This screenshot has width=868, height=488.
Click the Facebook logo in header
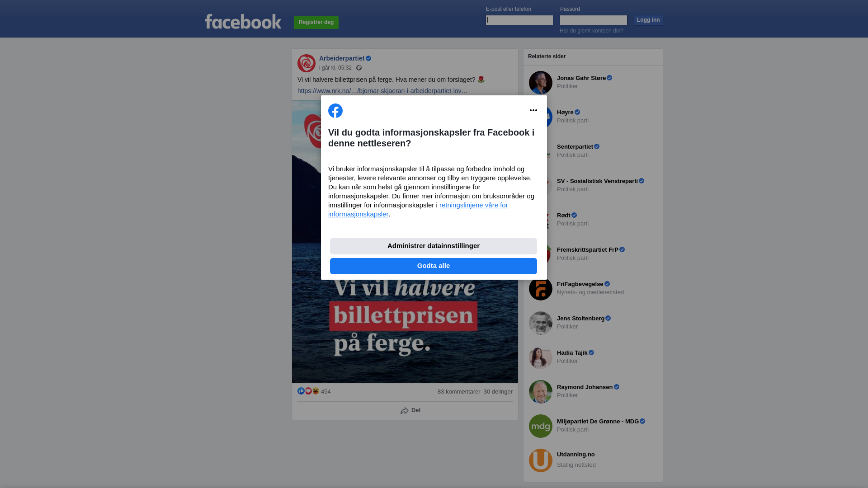(243, 21)
